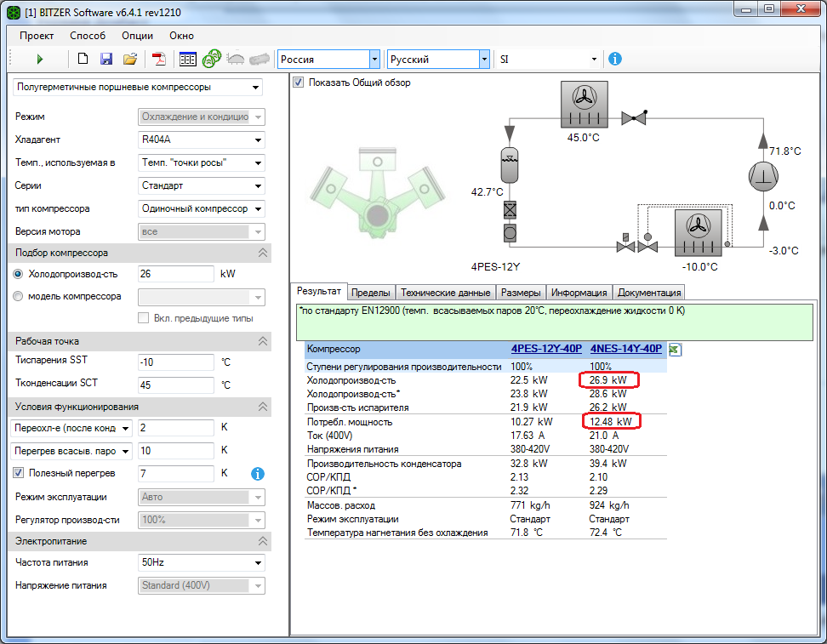The height and width of the screenshot is (644, 827).
Task: Open Хладагент dropdown showing R404A
Action: click(x=201, y=140)
